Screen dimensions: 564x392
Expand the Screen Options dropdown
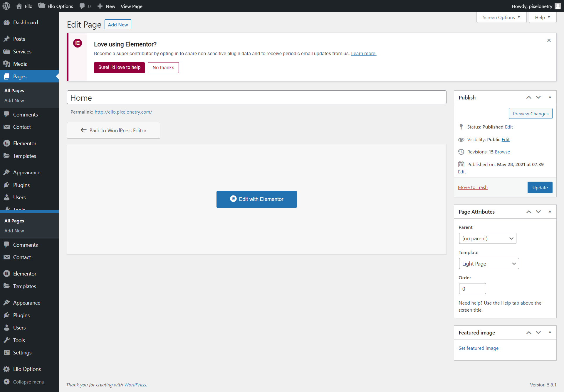pyautogui.click(x=501, y=17)
